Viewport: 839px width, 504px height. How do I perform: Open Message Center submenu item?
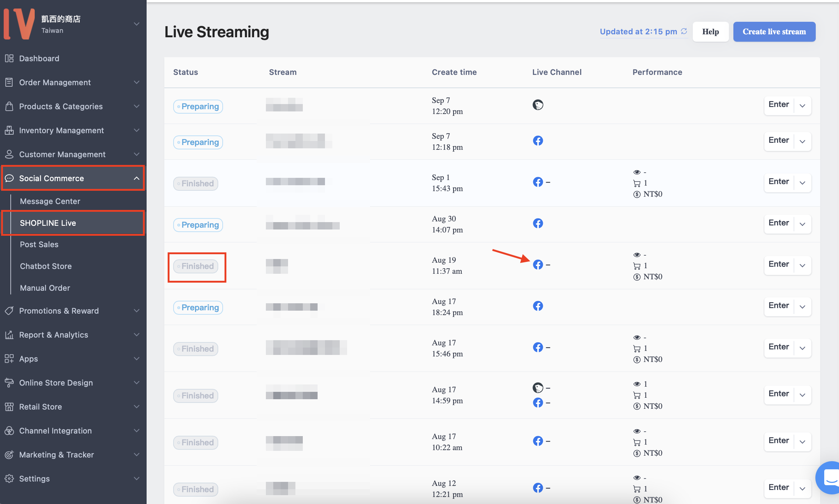coord(50,201)
